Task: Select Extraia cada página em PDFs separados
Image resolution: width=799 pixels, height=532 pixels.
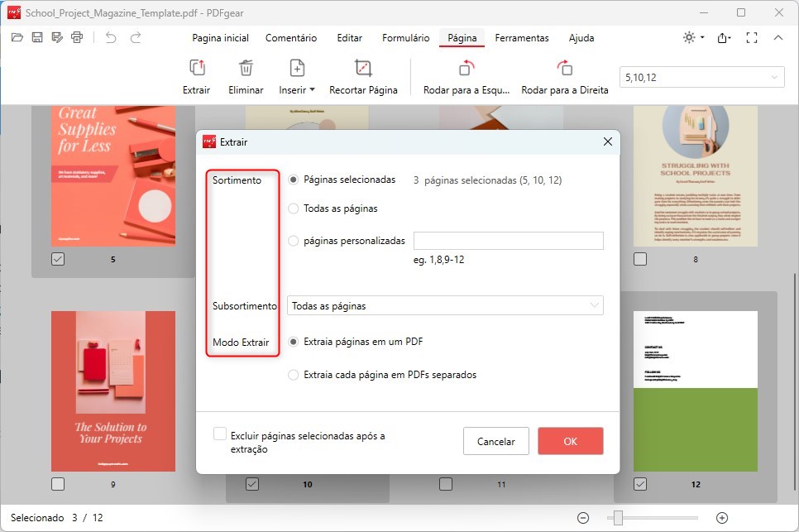Action: tap(293, 374)
